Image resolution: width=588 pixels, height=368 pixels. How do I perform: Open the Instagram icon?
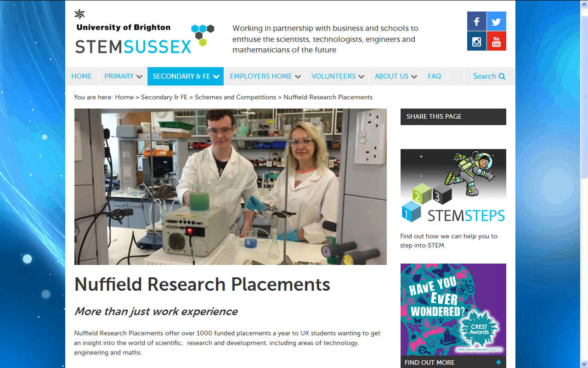[x=476, y=41]
